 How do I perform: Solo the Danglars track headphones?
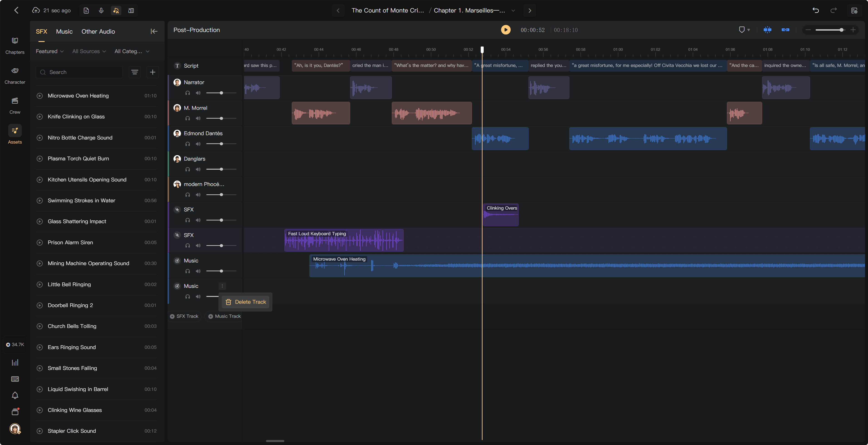coord(188,169)
